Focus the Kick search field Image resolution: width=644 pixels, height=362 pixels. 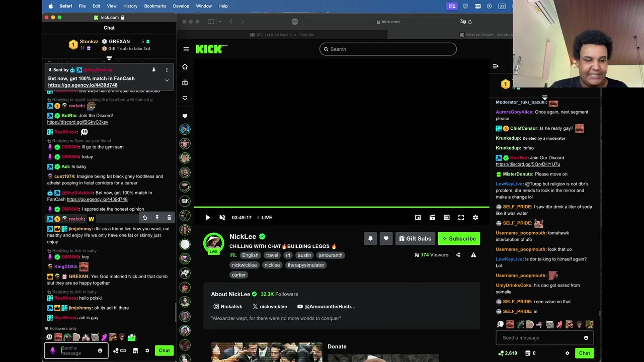click(x=388, y=49)
